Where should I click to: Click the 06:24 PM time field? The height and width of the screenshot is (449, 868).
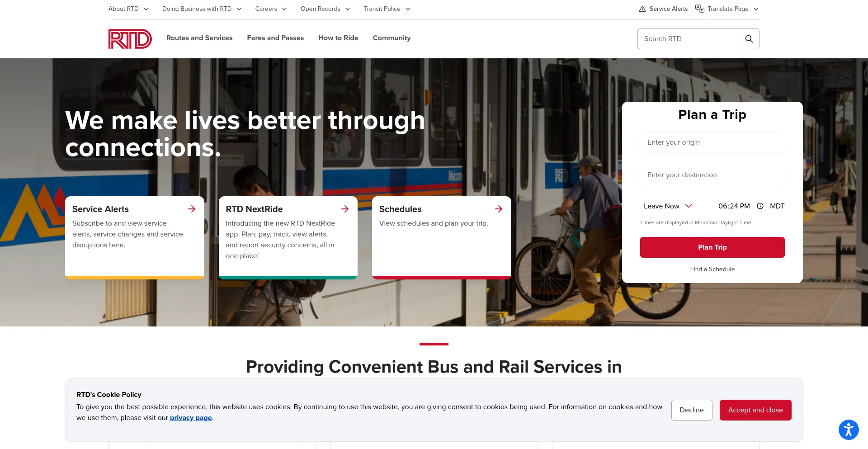[x=734, y=206]
